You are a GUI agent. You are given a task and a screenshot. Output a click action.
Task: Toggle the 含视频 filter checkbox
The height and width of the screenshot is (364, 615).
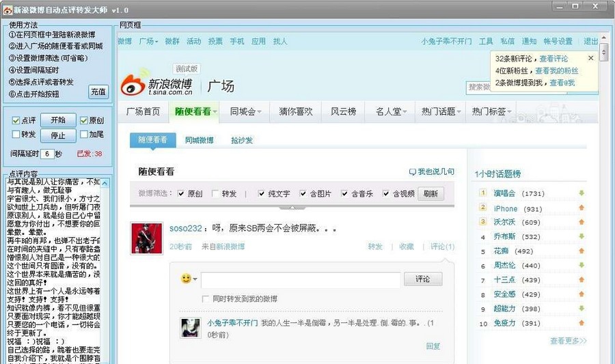(386, 193)
